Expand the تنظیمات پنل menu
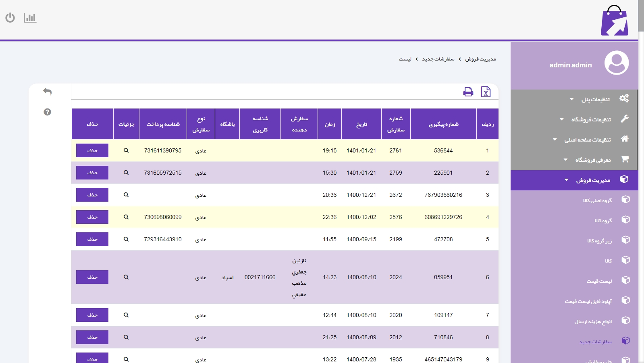Viewport: 644px width, 363px height. [x=595, y=99]
